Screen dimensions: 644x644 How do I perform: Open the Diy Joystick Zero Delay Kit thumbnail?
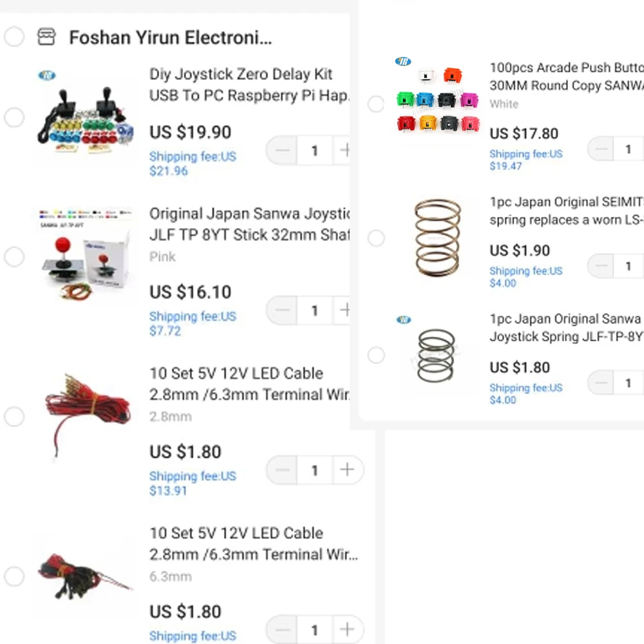[x=86, y=119]
